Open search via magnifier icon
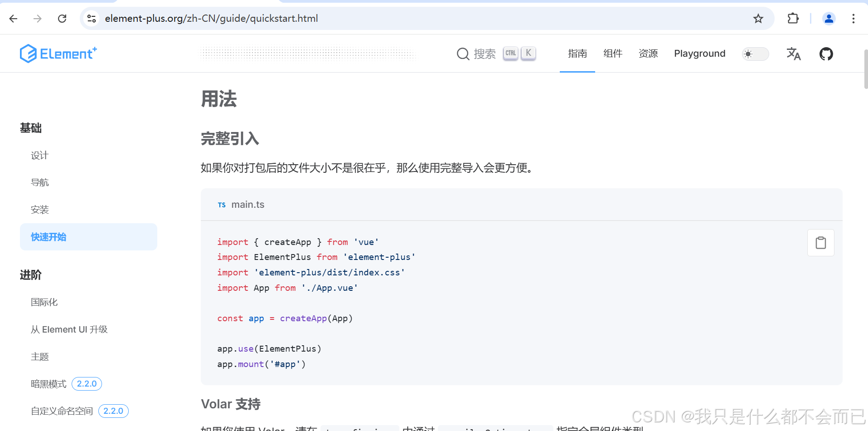This screenshot has height=431, width=868. point(463,54)
